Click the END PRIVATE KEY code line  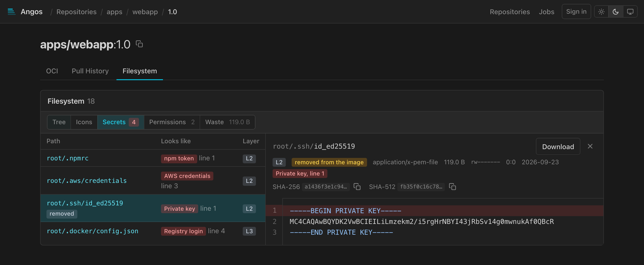(x=341, y=232)
